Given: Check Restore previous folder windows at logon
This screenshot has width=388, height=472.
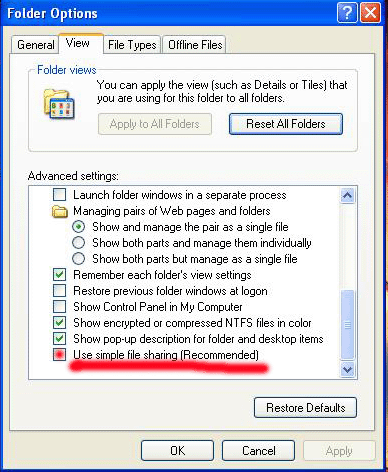Looking at the screenshot, I should tap(60, 291).
